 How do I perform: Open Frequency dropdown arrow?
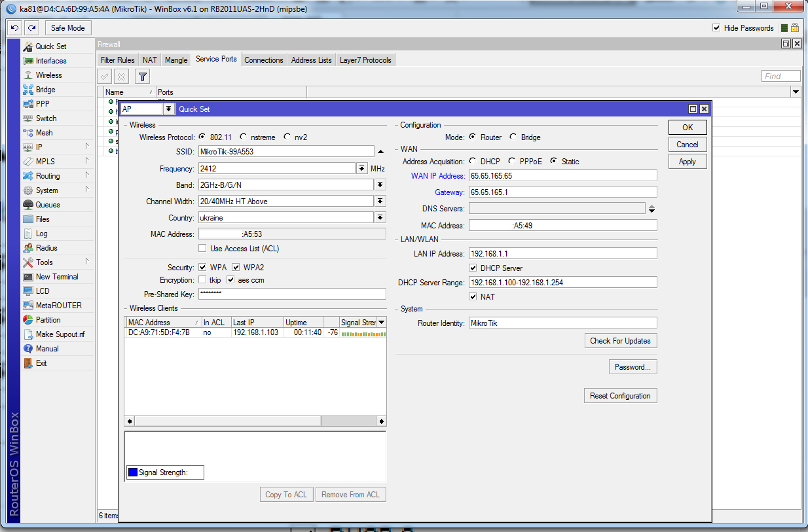point(362,169)
